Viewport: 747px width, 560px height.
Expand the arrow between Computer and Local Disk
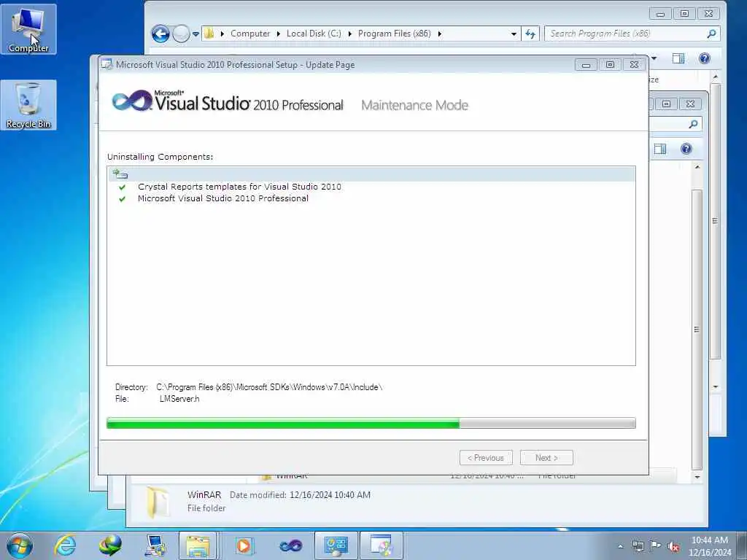tap(278, 34)
